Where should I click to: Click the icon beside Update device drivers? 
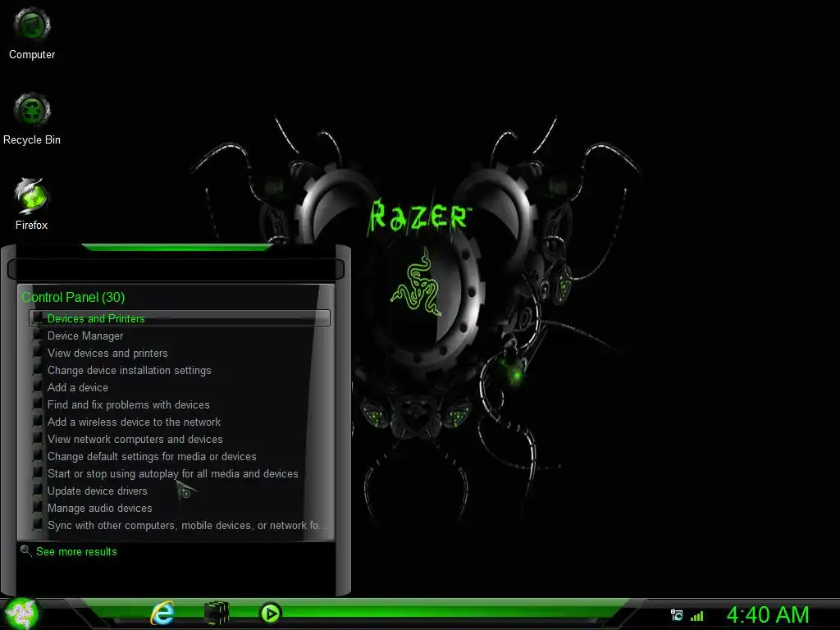coord(38,491)
